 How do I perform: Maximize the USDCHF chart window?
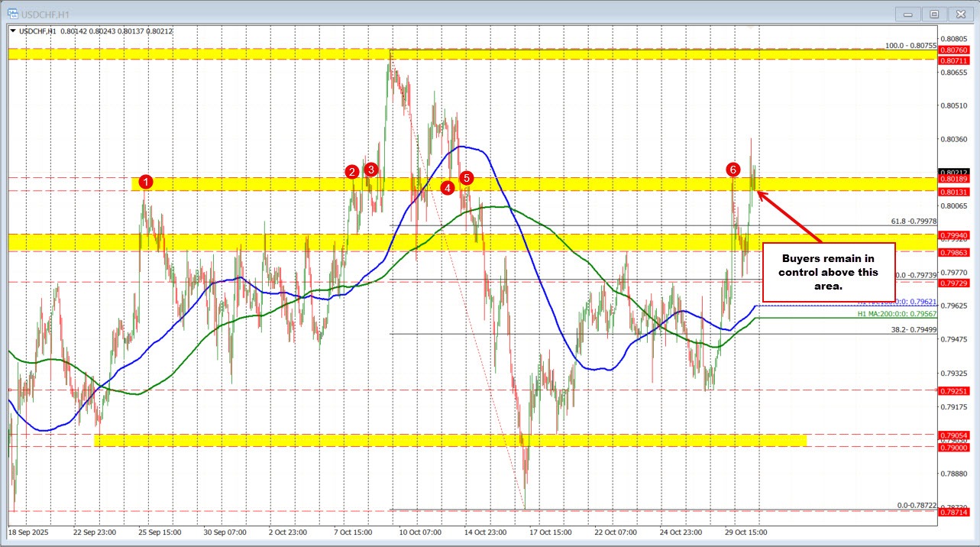coord(933,13)
